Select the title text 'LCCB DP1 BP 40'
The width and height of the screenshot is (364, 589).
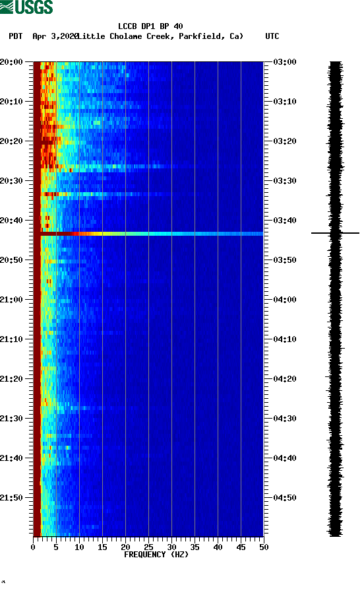150,26
